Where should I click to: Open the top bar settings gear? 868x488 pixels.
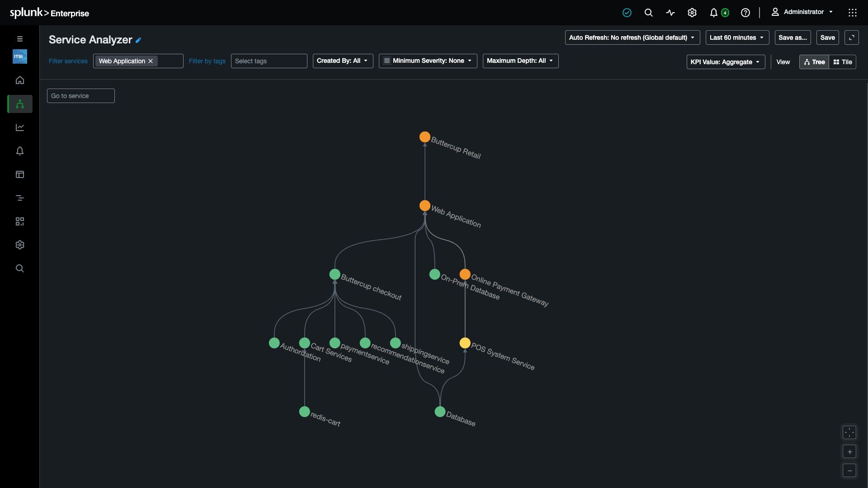[692, 13]
